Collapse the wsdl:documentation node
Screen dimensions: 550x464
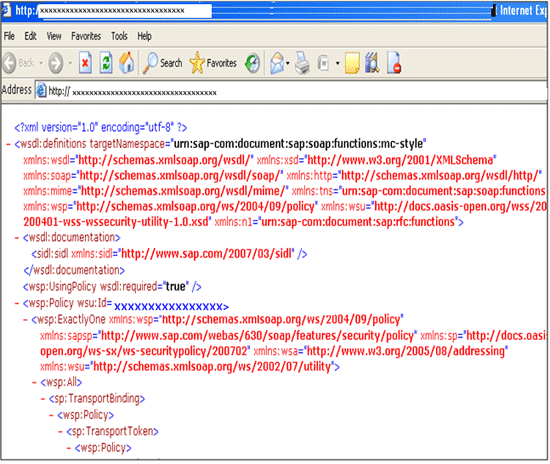[17, 238]
